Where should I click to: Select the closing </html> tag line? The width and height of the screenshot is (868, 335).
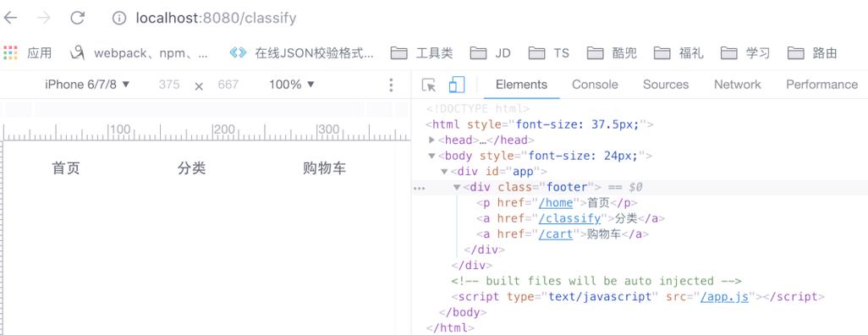tap(450, 327)
